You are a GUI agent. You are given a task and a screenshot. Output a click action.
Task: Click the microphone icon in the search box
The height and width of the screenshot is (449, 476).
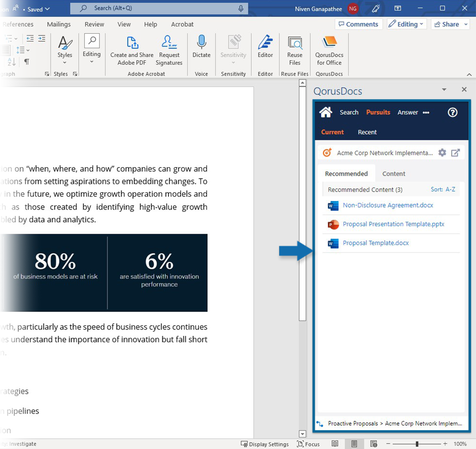click(241, 9)
